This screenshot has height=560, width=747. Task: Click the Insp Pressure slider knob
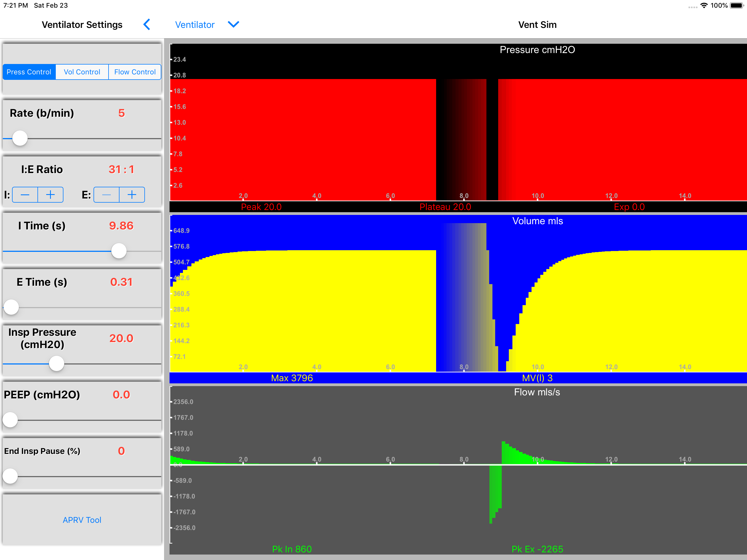click(x=56, y=364)
